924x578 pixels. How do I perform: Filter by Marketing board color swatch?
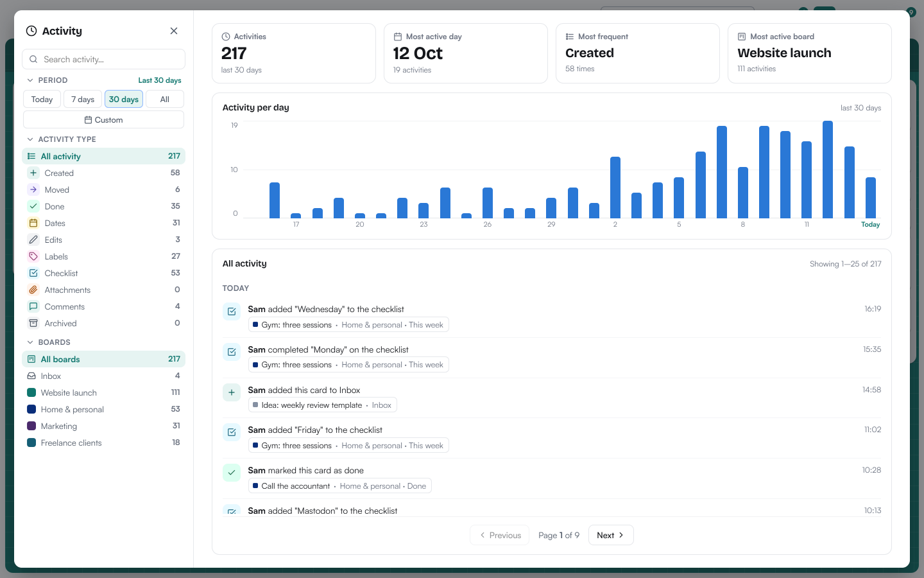31,426
